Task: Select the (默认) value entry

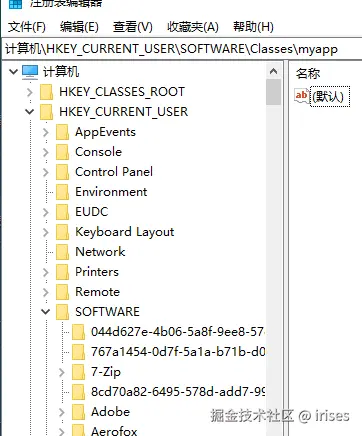Action: [x=330, y=97]
